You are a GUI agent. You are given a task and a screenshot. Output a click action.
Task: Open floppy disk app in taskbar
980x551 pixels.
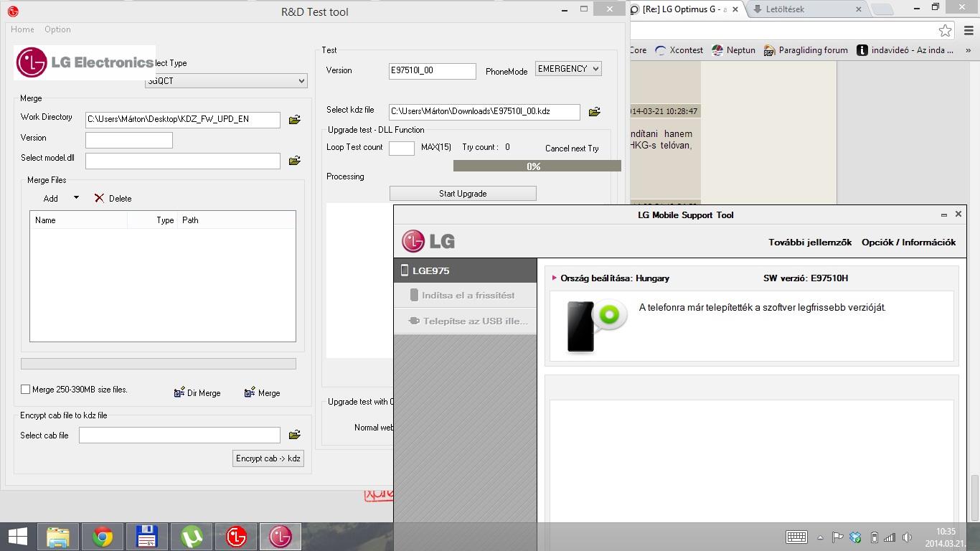[x=147, y=537]
